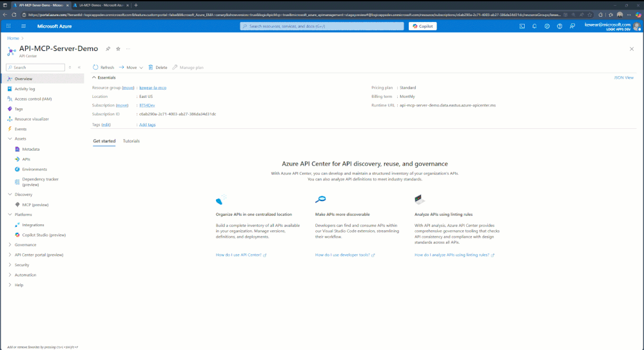The image size is (644, 350).
Task: Open How do I use developer tools link
Action: (x=345, y=255)
